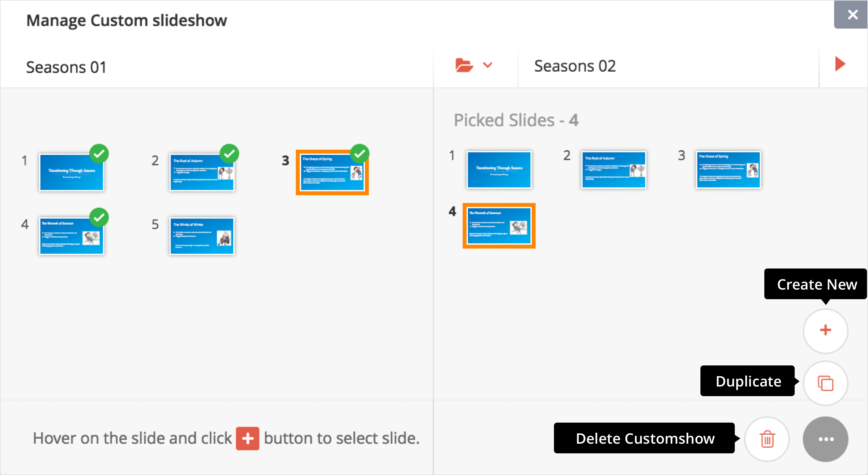The height and width of the screenshot is (475, 868).
Task: Click the Seasons 01 presentation title
Action: click(x=66, y=67)
